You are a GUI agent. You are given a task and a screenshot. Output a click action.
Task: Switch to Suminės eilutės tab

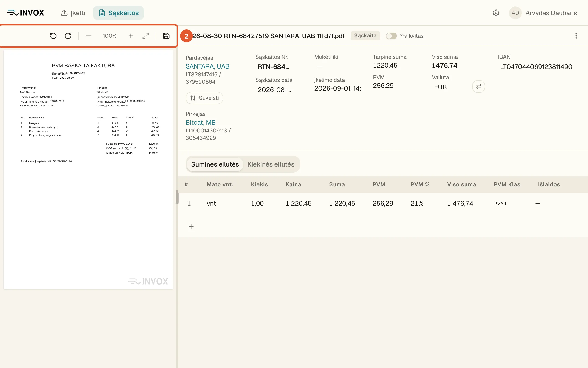(x=215, y=164)
